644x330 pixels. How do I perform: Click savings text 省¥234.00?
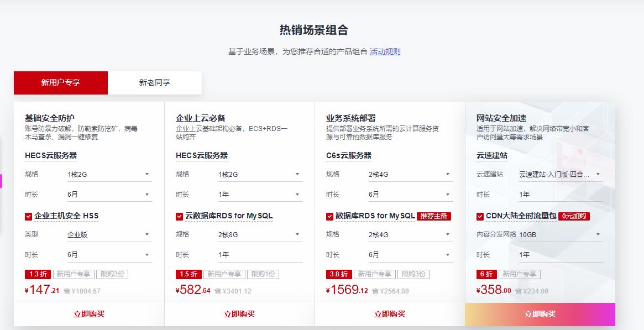pos(532,291)
